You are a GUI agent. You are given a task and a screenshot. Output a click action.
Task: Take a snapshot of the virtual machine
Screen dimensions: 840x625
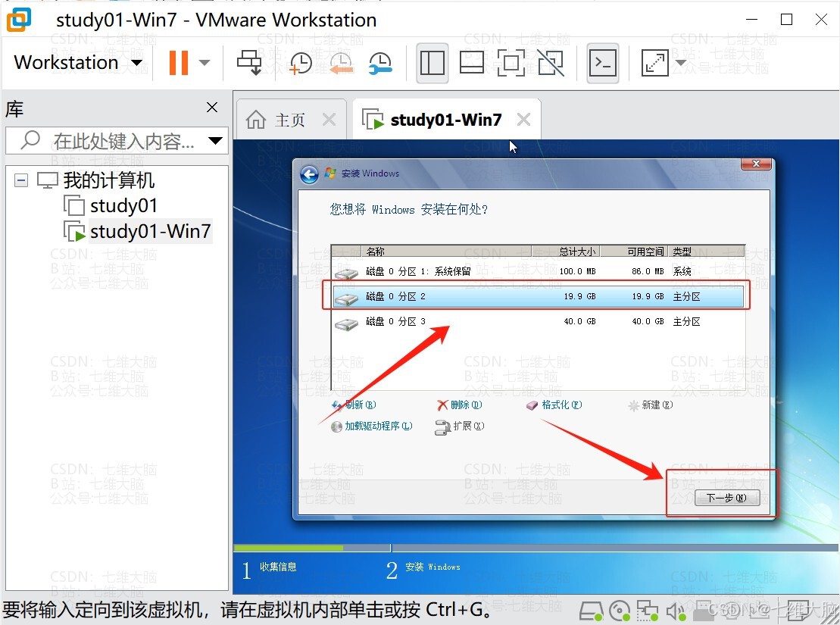301,63
